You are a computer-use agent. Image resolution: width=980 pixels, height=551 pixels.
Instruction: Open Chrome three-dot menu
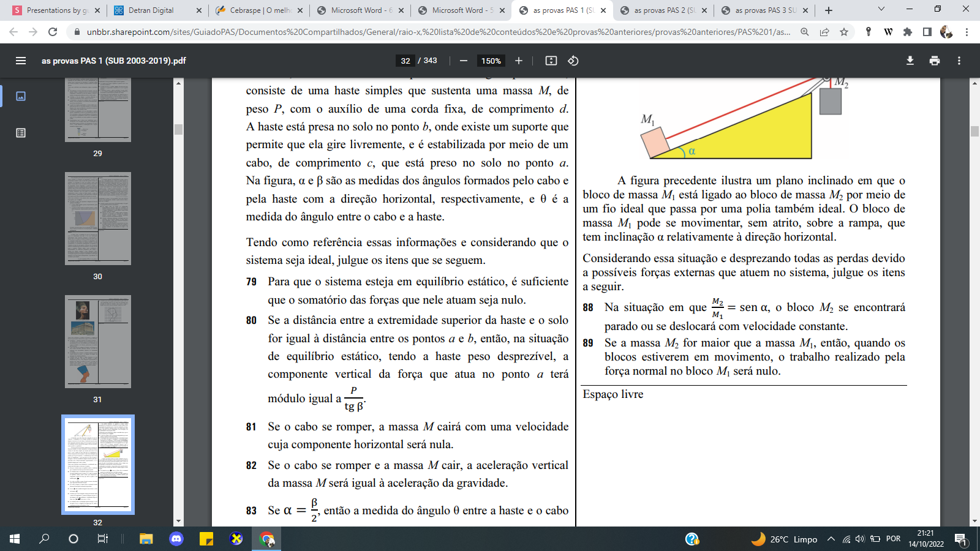pyautogui.click(x=967, y=32)
